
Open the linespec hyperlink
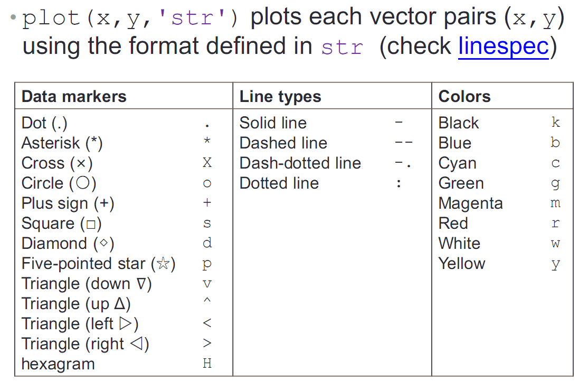tap(504, 47)
